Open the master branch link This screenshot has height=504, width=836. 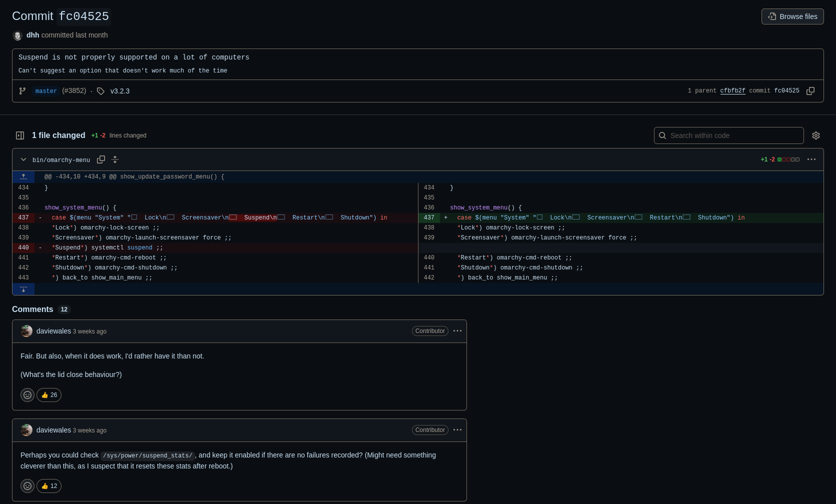(x=46, y=91)
